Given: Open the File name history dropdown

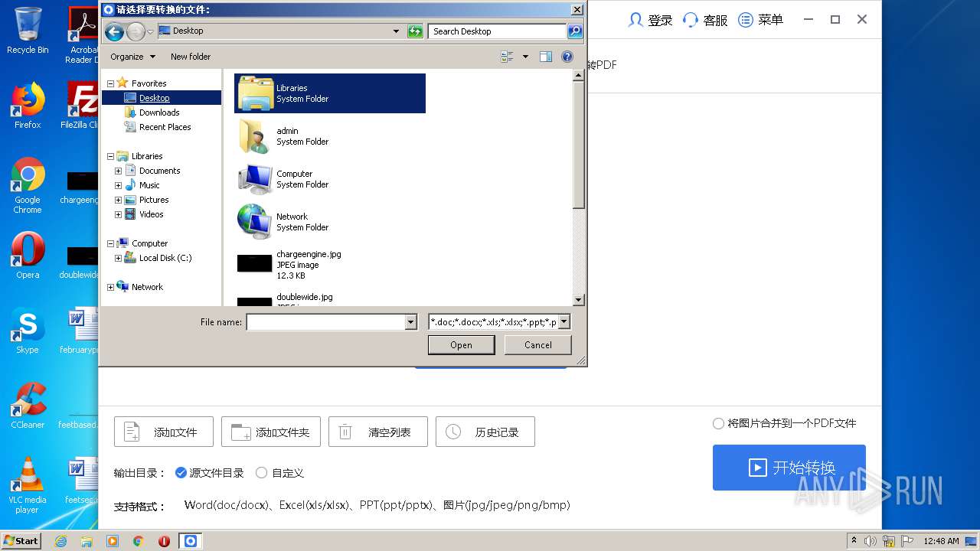Looking at the screenshot, I should coord(411,322).
